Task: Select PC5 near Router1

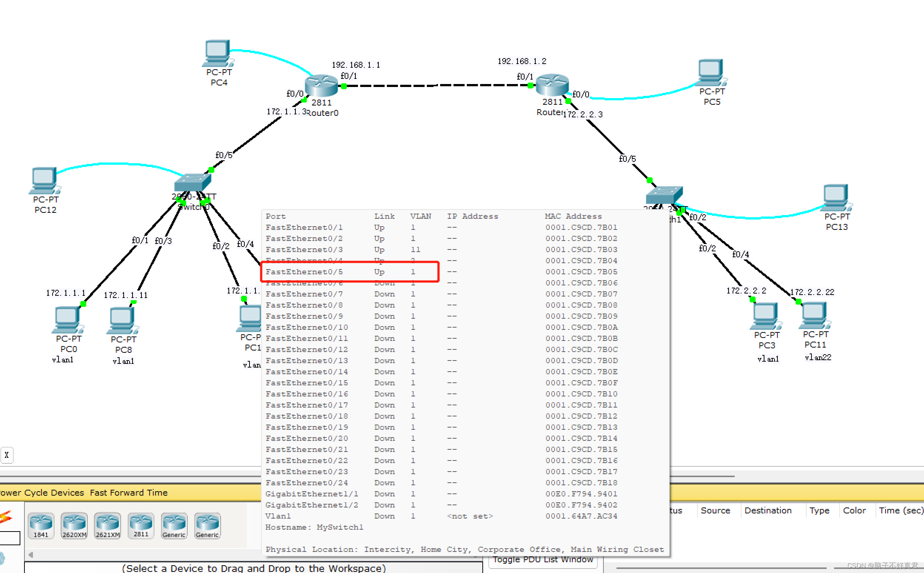Action: (711, 73)
